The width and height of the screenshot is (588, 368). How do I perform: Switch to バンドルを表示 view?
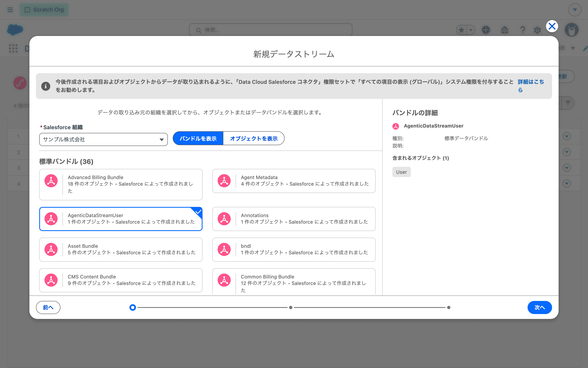pos(198,138)
